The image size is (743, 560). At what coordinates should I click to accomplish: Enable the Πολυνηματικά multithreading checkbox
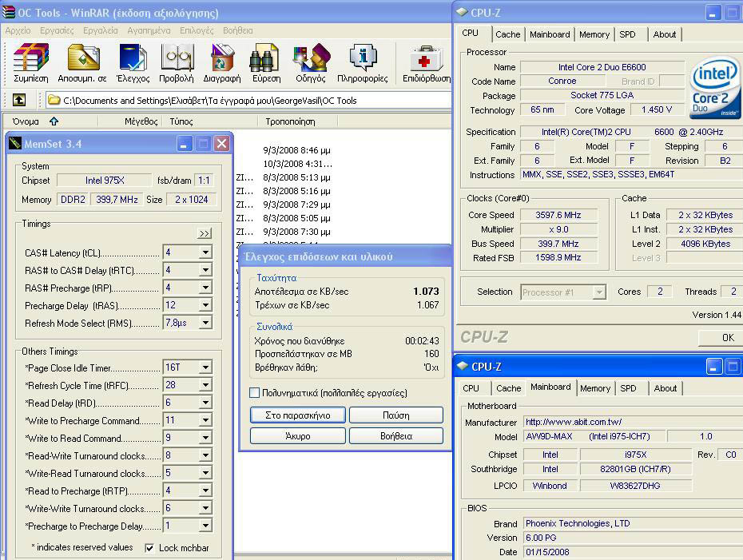point(255,393)
